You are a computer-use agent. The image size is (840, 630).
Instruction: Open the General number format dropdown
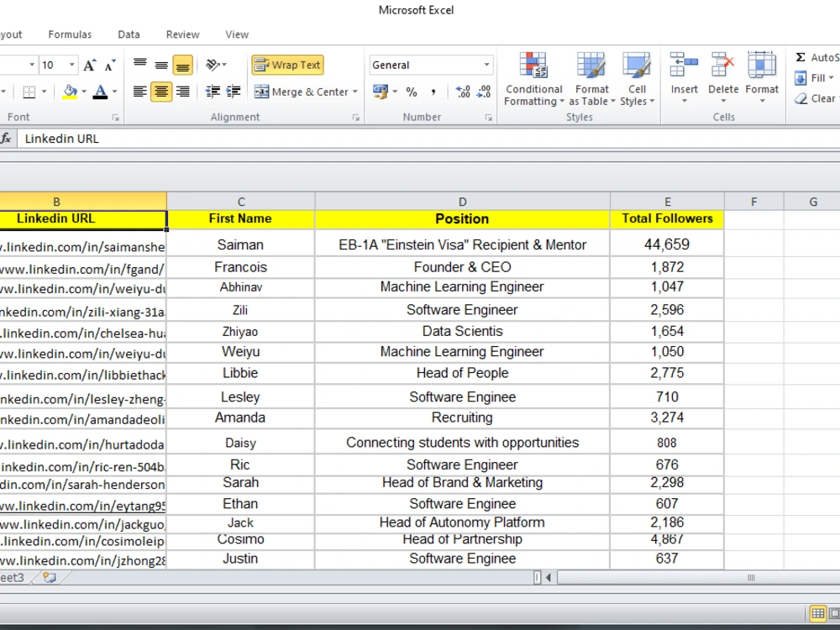(486, 65)
